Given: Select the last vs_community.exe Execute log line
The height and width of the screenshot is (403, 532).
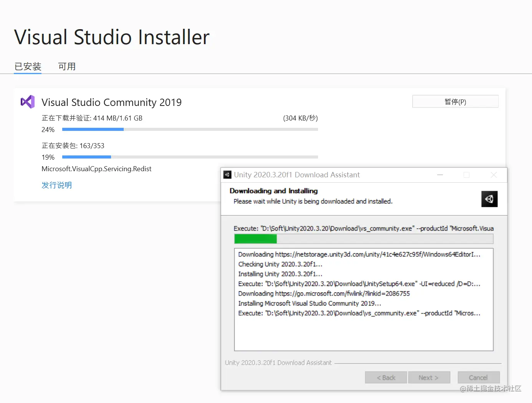Looking at the screenshot, I should [359, 313].
